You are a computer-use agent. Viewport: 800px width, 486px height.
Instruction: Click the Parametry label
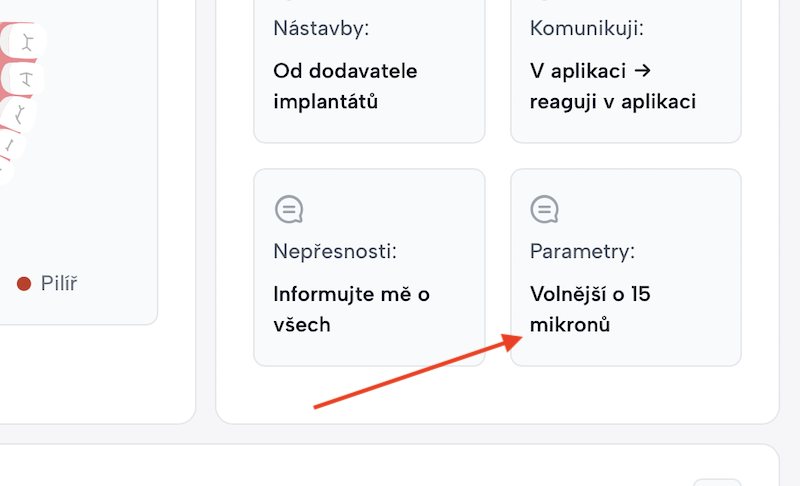click(582, 251)
